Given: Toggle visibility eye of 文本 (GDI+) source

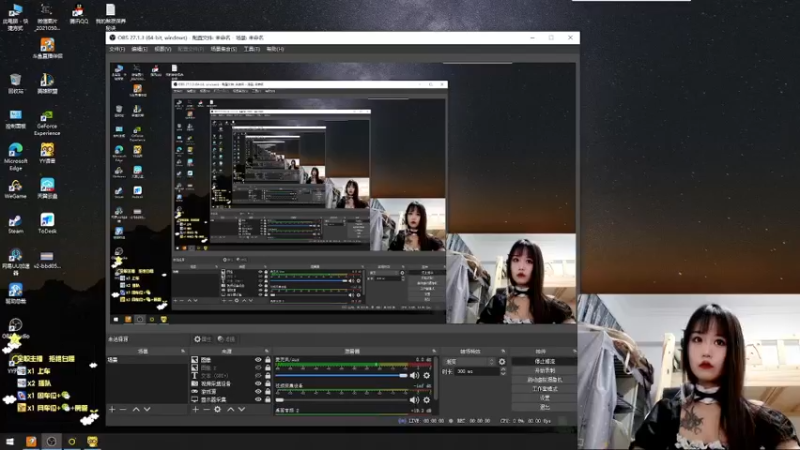Looking at the screenshot, I should pos(258,376).
